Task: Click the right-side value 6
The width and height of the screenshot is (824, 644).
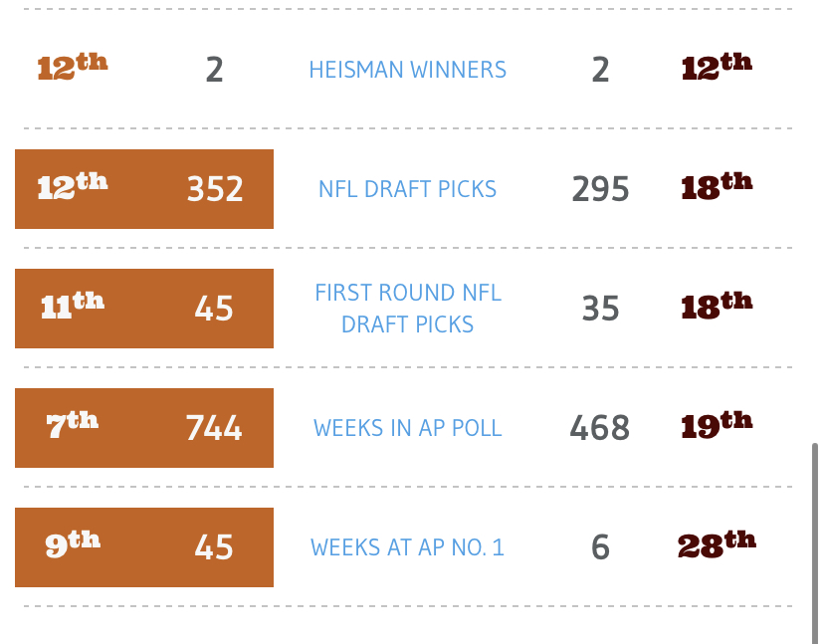Action: (600, 547)
